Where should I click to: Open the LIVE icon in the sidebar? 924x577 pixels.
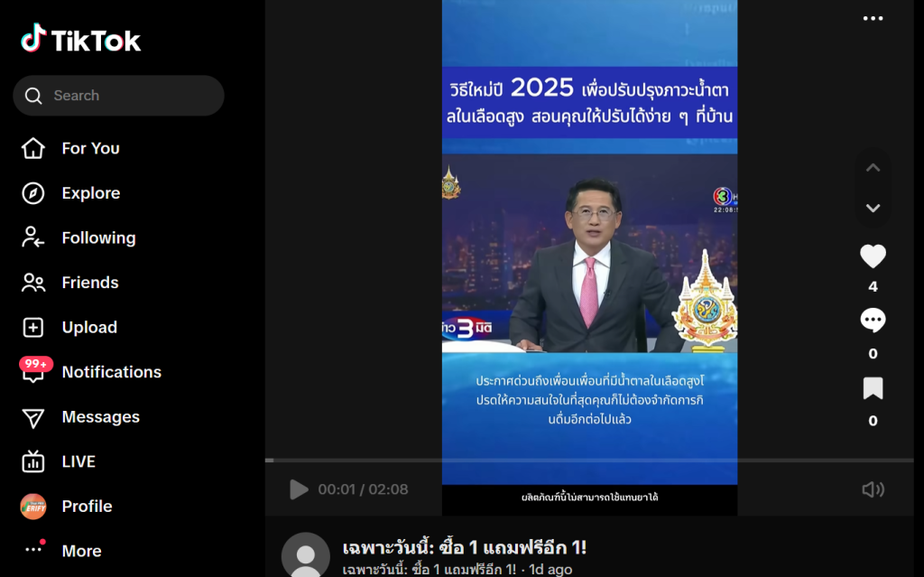pyautogui.click(x=33, y=461)
